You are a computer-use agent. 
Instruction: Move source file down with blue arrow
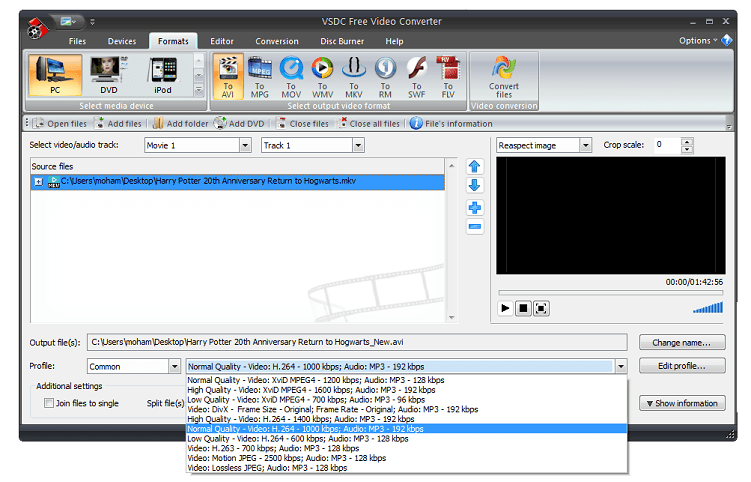coord(475,185)
